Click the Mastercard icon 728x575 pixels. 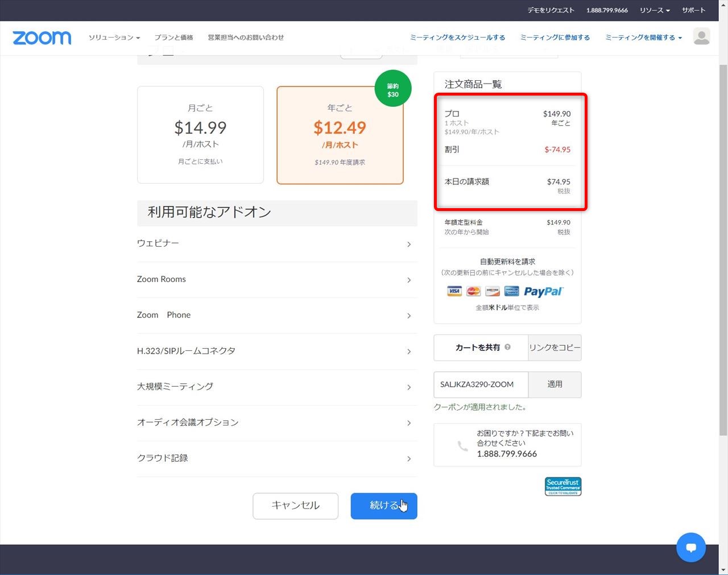pyautogui.click(x=473, y=291)
